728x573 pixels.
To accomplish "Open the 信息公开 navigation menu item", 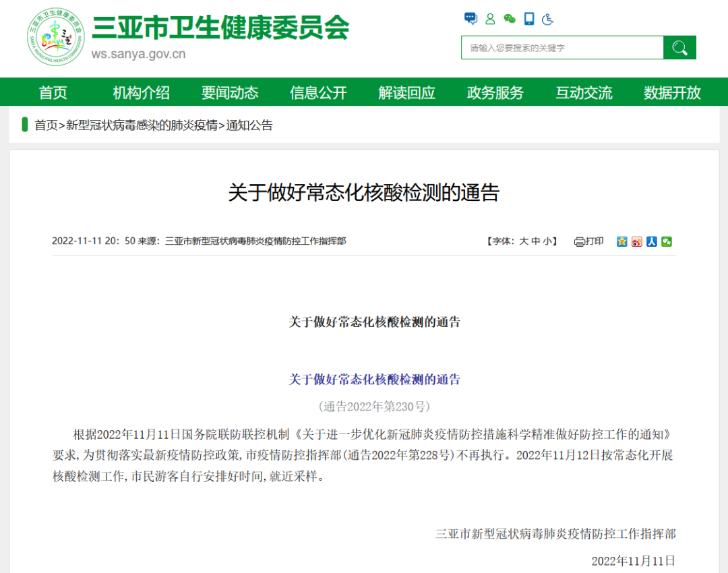I will 318,92.
